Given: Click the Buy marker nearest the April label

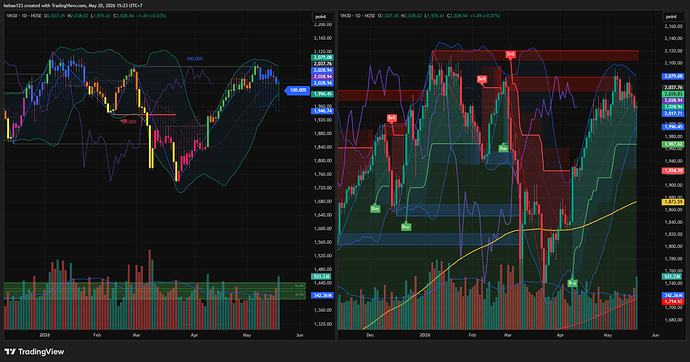Looking at the screenshot, I should tap(572, 283).
